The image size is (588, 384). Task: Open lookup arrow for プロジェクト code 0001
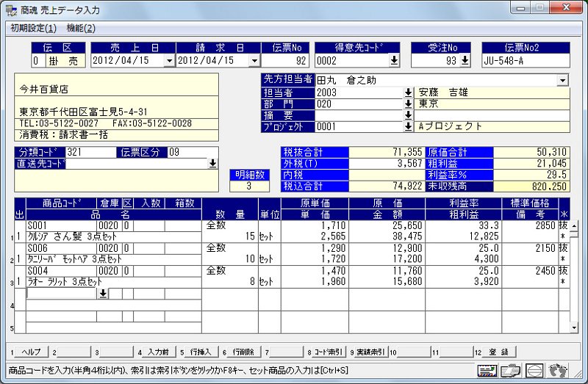pos(408,126)
